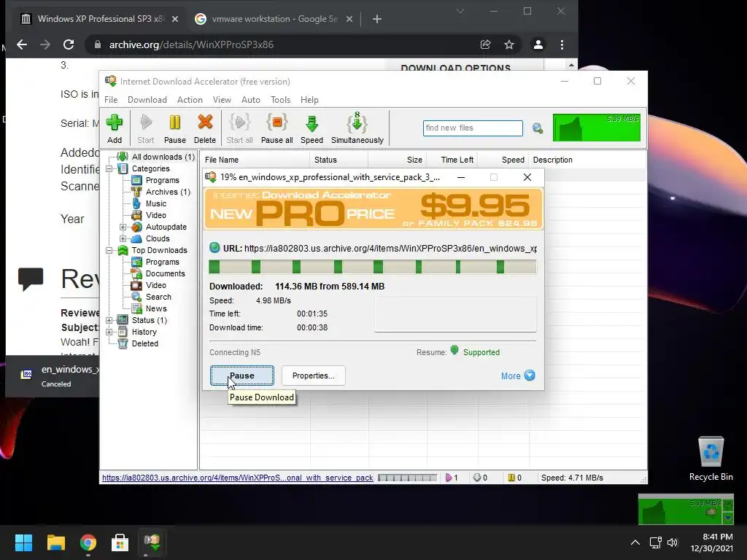
Task: Click the Chrome bookmark star icon
Action: [x=509, y=44]
